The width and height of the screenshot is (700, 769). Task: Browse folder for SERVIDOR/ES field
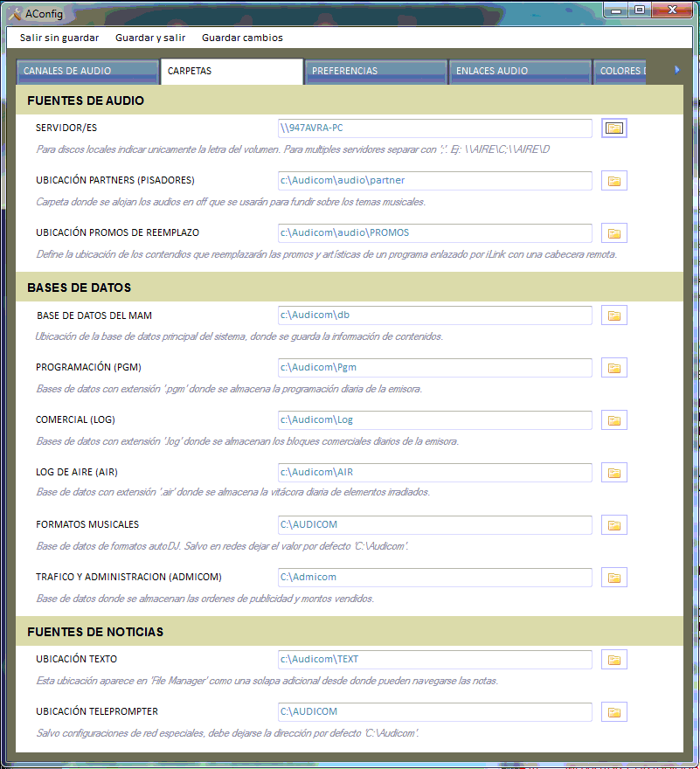[x=613, y=128]
